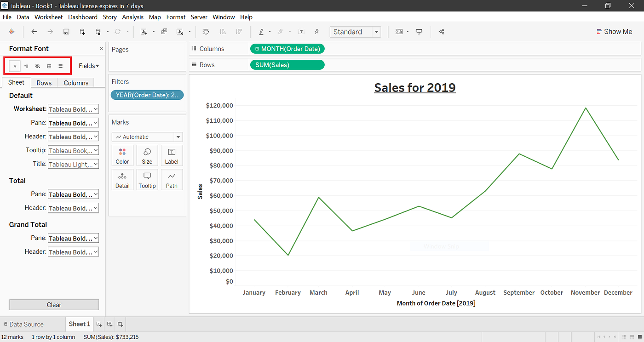Image resolution: width=644 pixels, height=342 pixels.
Task: Click the MONTH(Order Date) pill in Columns
Action: (287, 49)
